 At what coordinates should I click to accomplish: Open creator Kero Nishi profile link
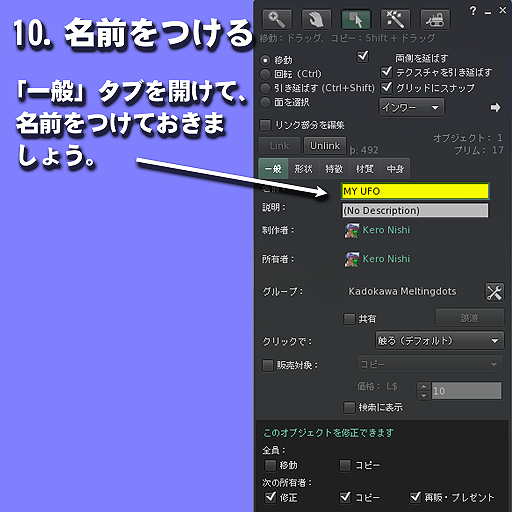click(x=386, y=230)
